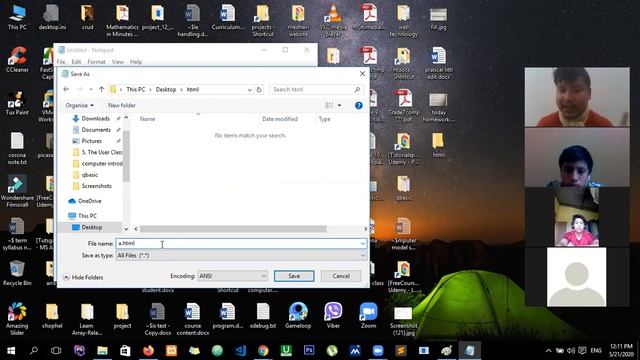Click the Recycle Bin desktop icon
Image resolution: width=640 pixels, height=360 pixels.
[x=17, y=273]
